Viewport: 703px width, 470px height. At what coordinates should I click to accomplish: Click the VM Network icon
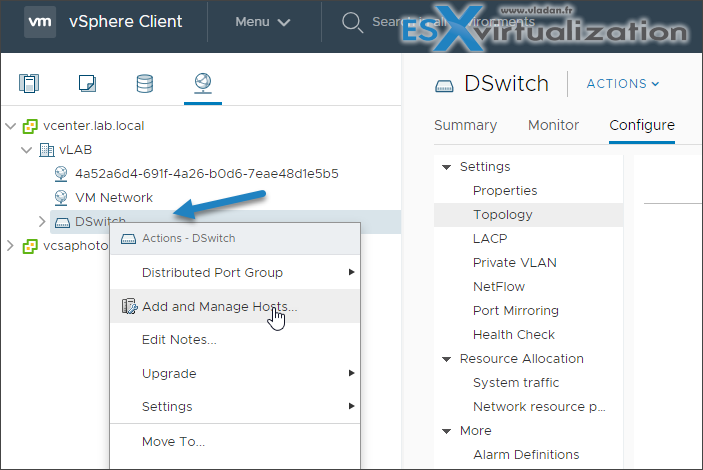point(61,198)
